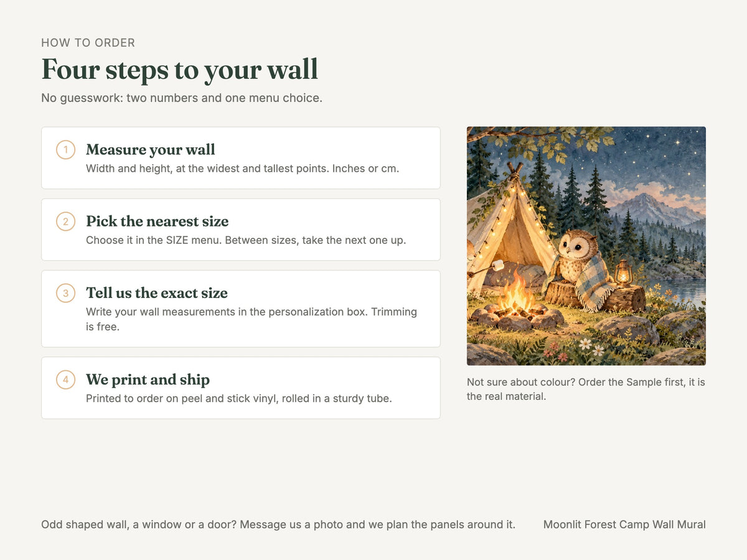The image size is (747, 560).
Task: Click the step 2 circled number icon
Action: [x=66, y=222]
